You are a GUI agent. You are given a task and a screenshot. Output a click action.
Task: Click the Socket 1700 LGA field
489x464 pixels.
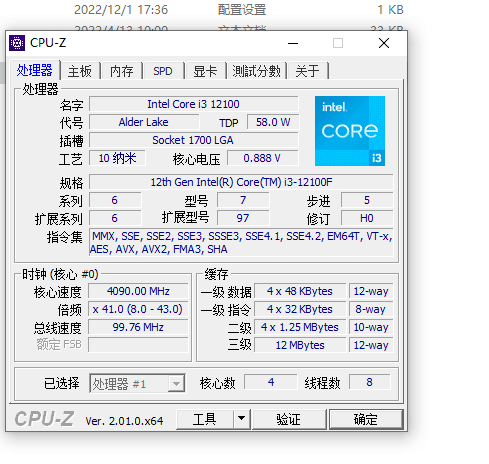(194, 140)
